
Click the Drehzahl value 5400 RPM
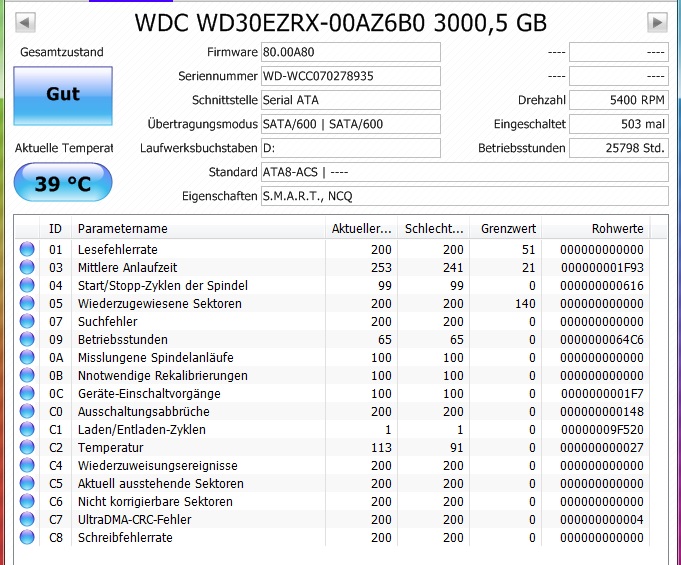(x=619, y=100)
